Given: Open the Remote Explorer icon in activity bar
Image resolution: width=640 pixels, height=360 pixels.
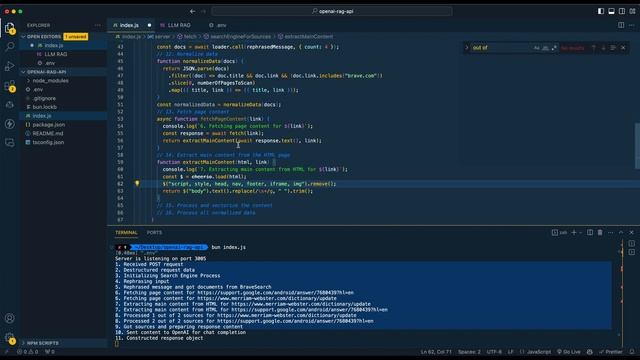Looking at the screenshot, I should pyautogui.click(x=10, y=142).
